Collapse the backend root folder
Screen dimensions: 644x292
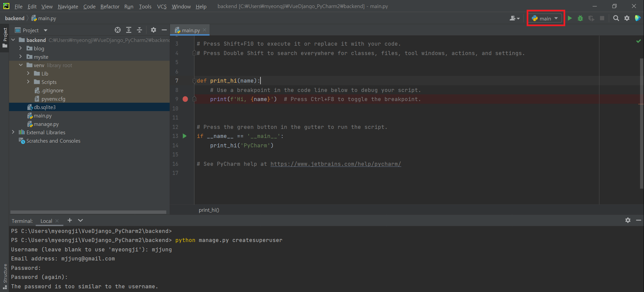(13, 40)
